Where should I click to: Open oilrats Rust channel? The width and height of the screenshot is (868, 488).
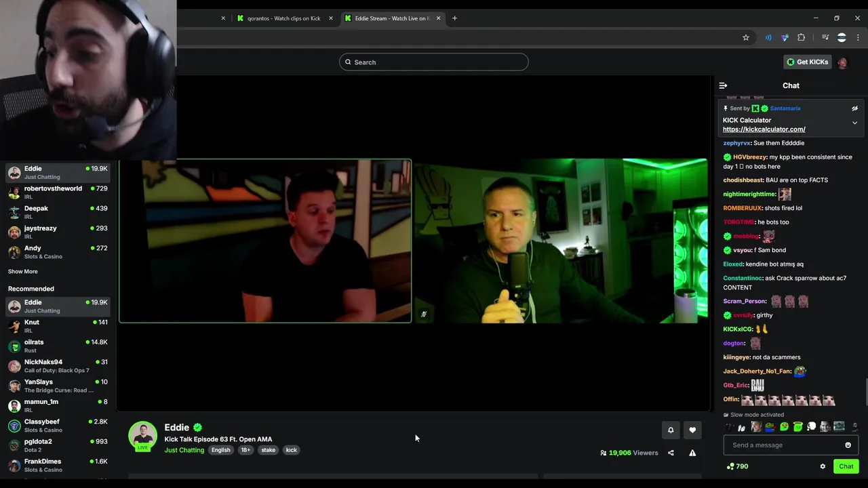pyautogui.click(x=58, y=346)
